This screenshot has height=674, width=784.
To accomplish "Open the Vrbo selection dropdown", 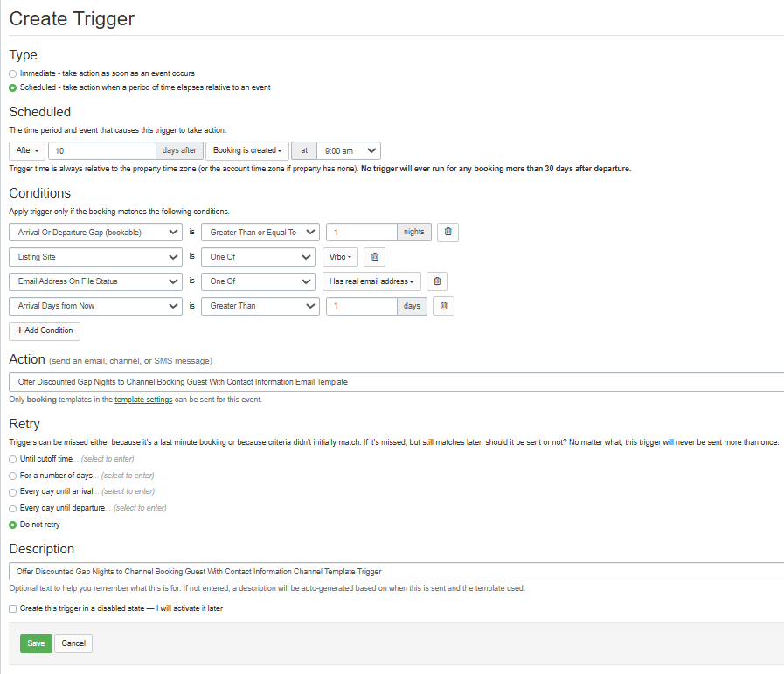I will click(x=341, y=257).
